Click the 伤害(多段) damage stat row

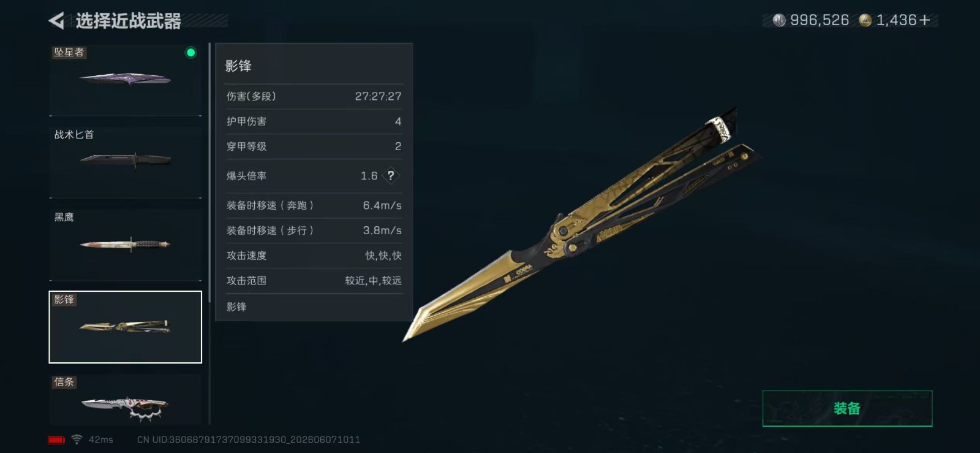pos(314,96)
